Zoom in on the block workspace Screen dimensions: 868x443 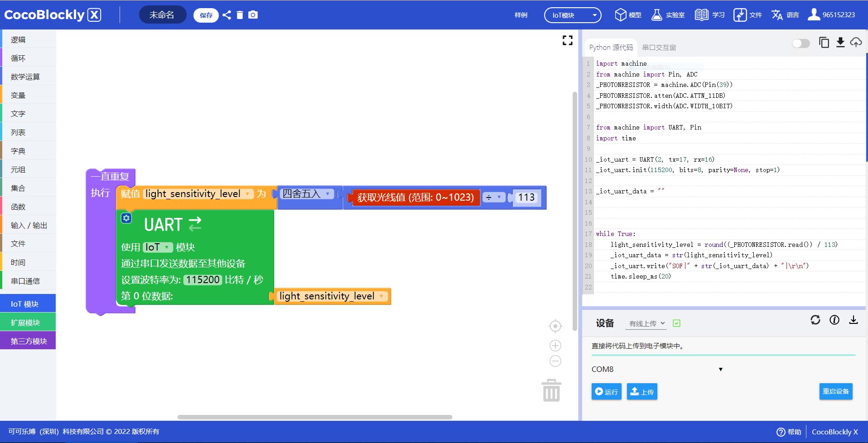(555, 346)
